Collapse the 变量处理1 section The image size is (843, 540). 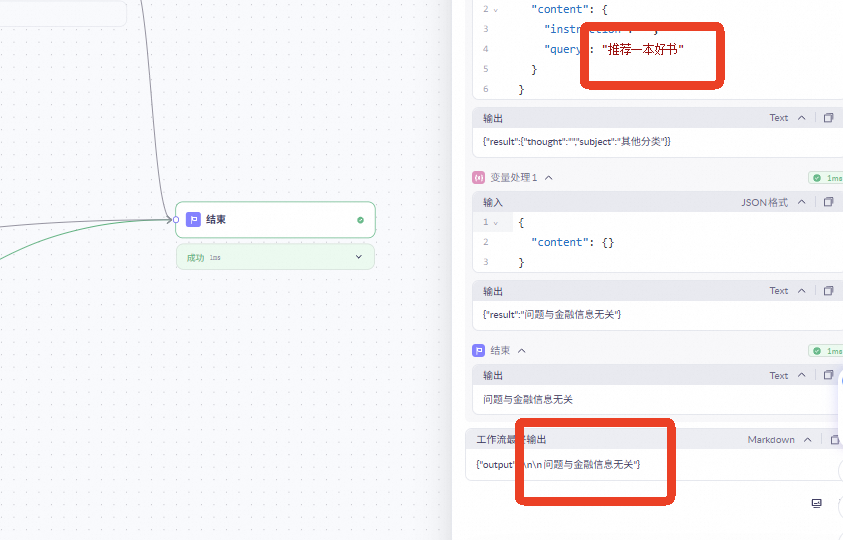click(549, 177)
